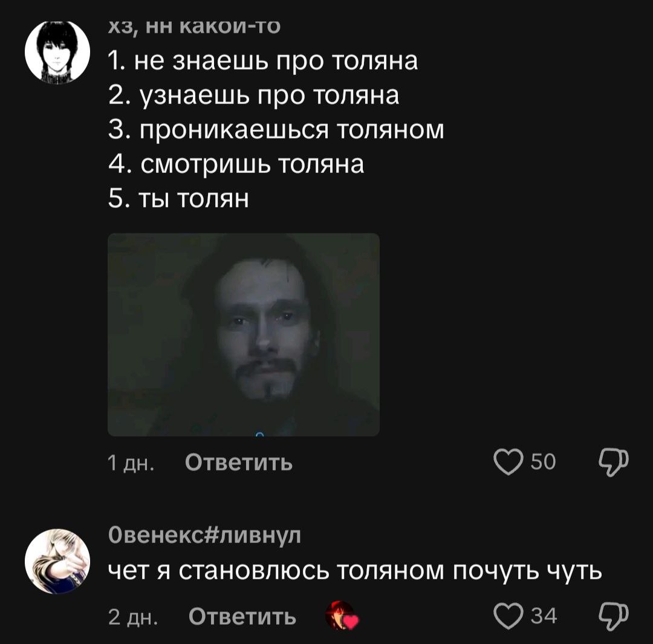Tap the blue loading circle below the image
The image size is (653, 644).
pyautogui.click(x=259, y=434)
